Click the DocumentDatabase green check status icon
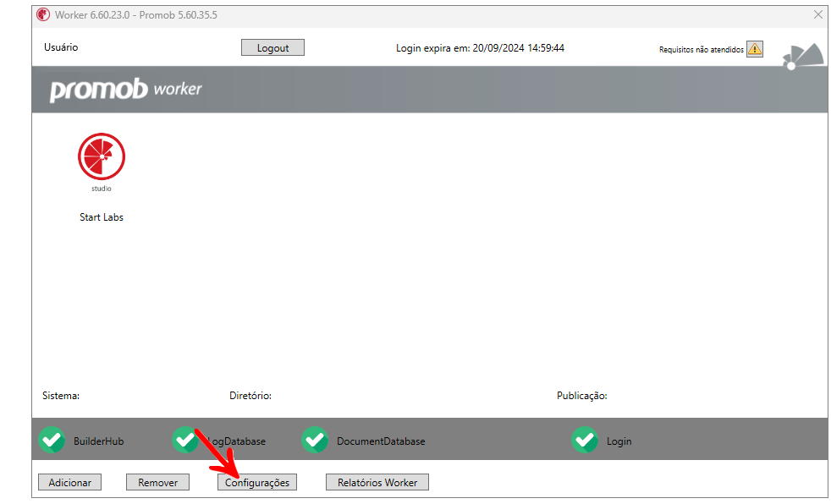This screenshot has width=831, height=504. tap(315, 440)
